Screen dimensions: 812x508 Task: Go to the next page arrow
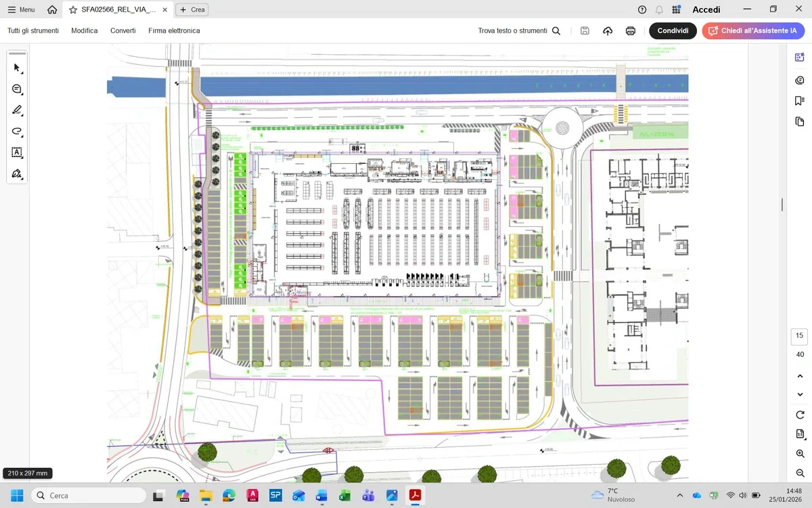(x=800, y=395)
